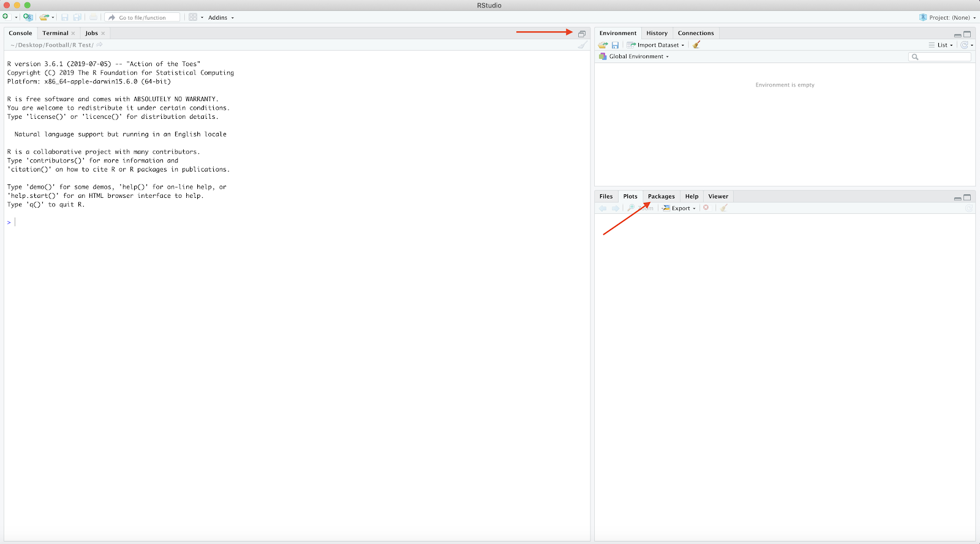
Task: Click the Save All icon in the toolbar
Action: click(77, 17)
